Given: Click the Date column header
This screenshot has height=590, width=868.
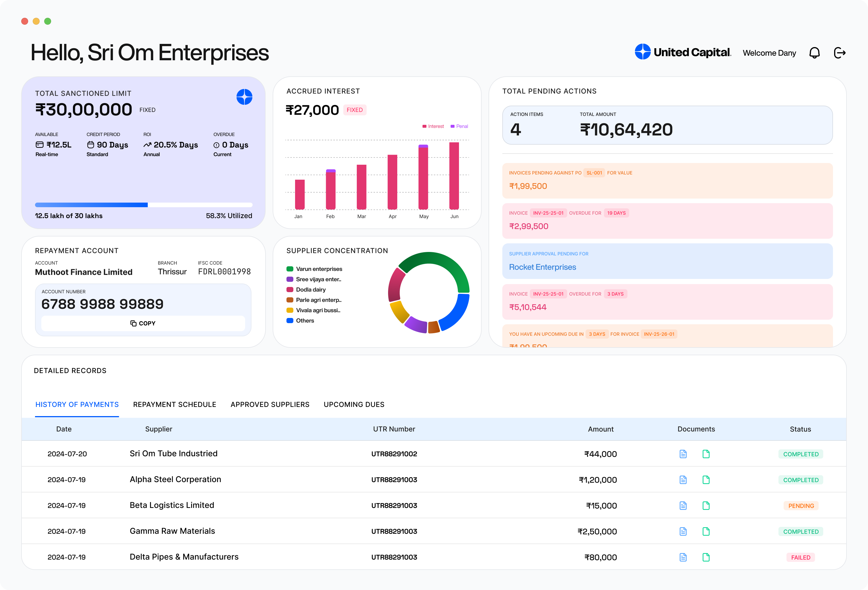Looking at the screenshot, I should tap(64, 429).
